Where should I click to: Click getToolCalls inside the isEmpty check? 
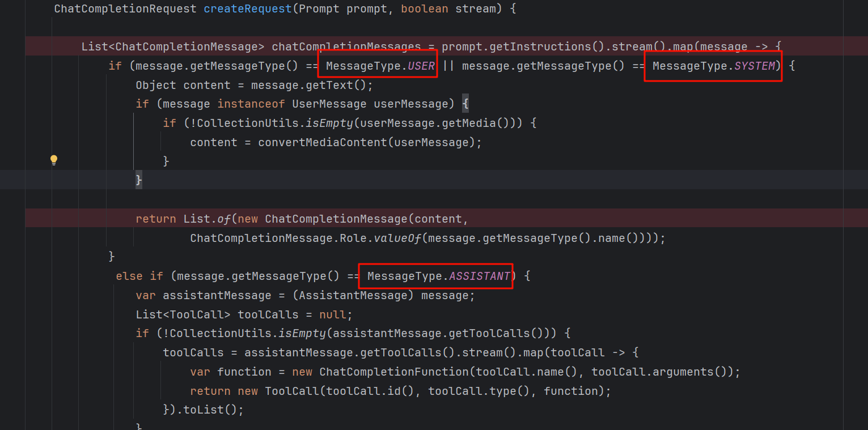pyautogui.click(x=489, y=333)
